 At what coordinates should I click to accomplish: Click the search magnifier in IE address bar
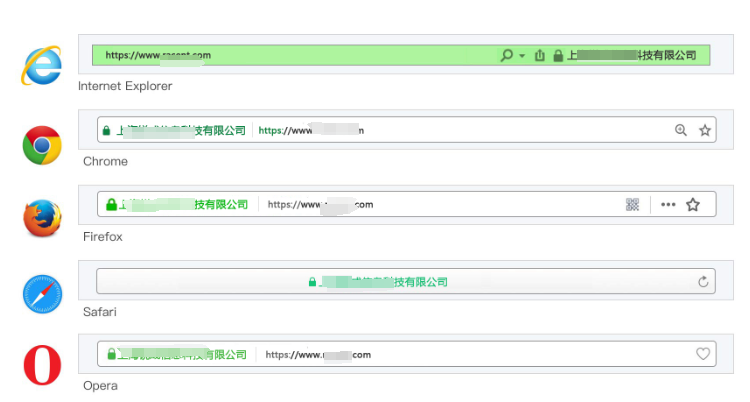tap(507, 56)
